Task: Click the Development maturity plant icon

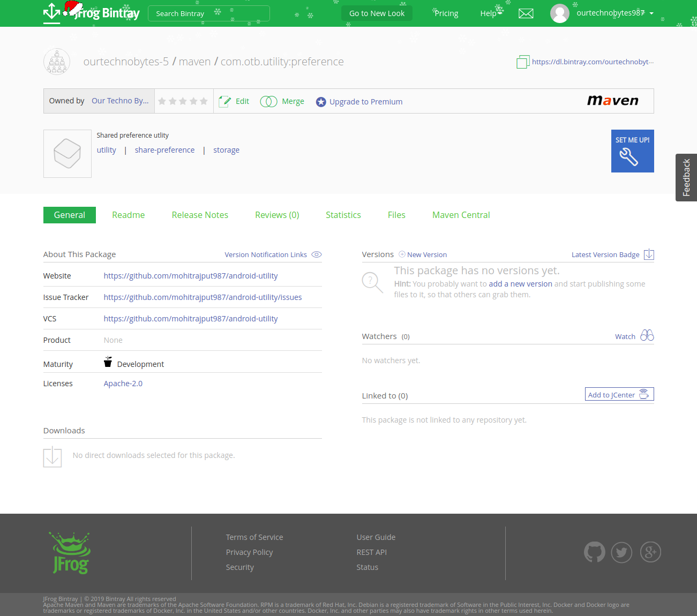Action: pyautogui.click(x=108, y=362)
